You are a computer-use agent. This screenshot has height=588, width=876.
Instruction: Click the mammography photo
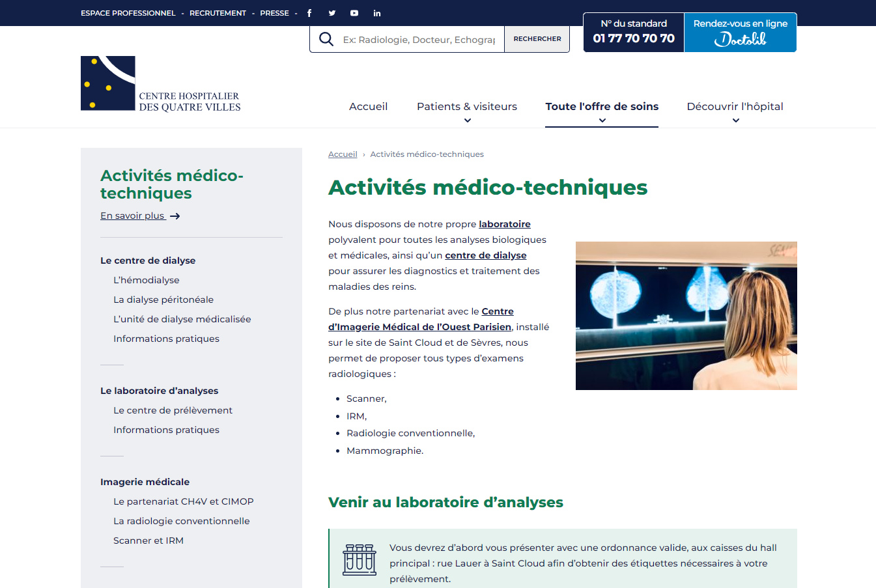[x=686, y=316]
